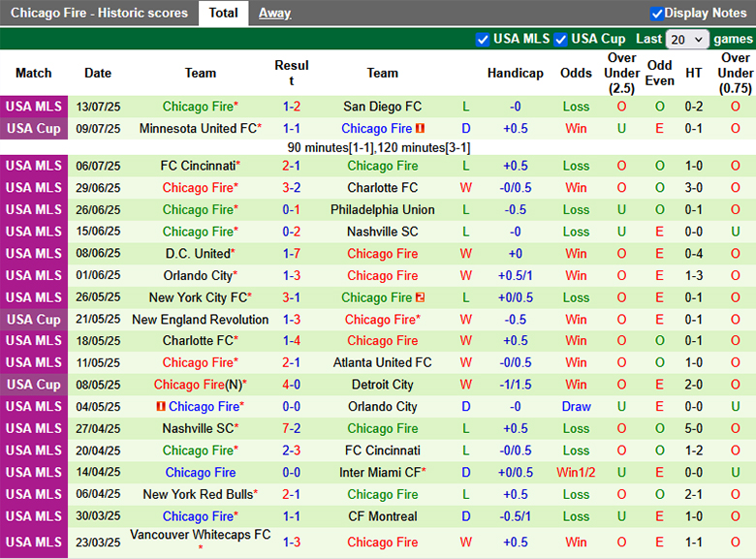Viewport: 756px width, 559px height.
Task: Open CF Montreal team link
Action: 382,516
